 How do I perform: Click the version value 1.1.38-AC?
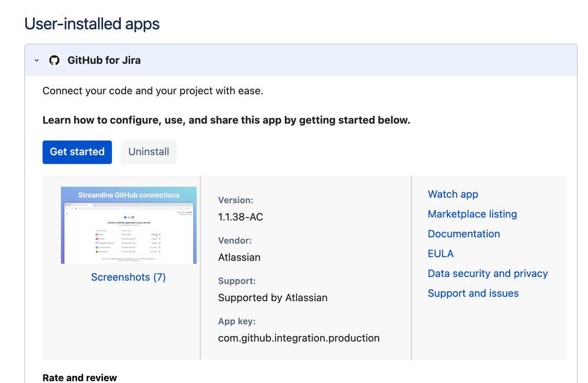240,217
